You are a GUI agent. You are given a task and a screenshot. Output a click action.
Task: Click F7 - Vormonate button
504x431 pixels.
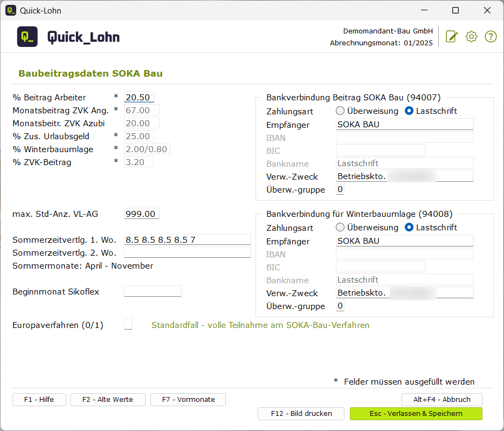click(188, 400)
